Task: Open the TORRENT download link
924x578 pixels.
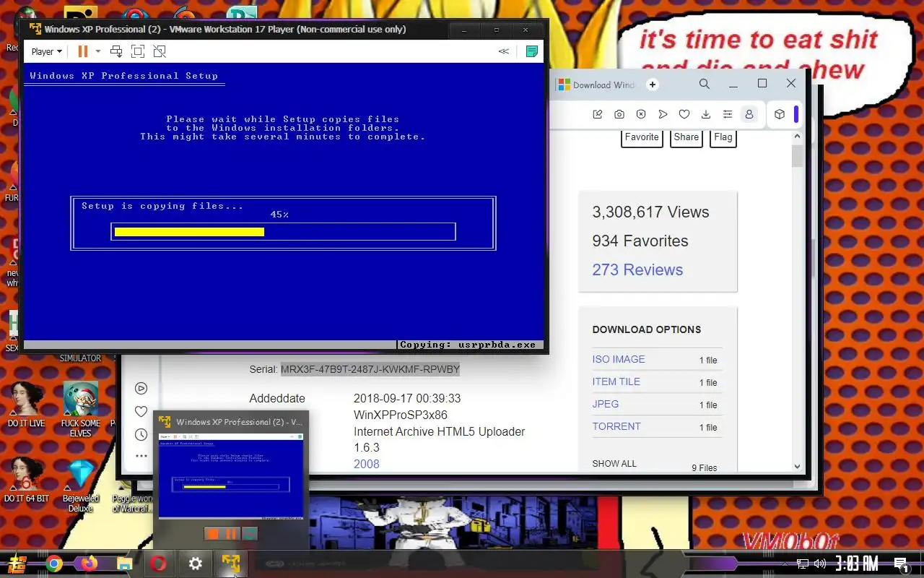Action: click(x=616, y=426)
